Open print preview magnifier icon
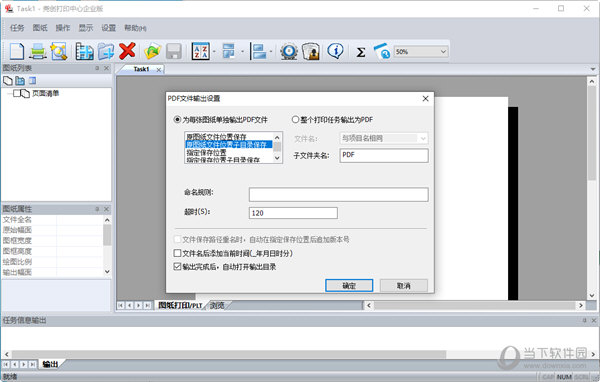The height and width of the screenshot is (382, 600). pos(59,51)
